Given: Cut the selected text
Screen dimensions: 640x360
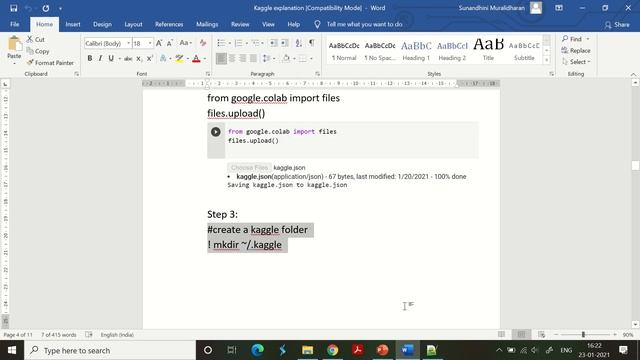Looking at the screenshot, I should [x=36, y=40].
